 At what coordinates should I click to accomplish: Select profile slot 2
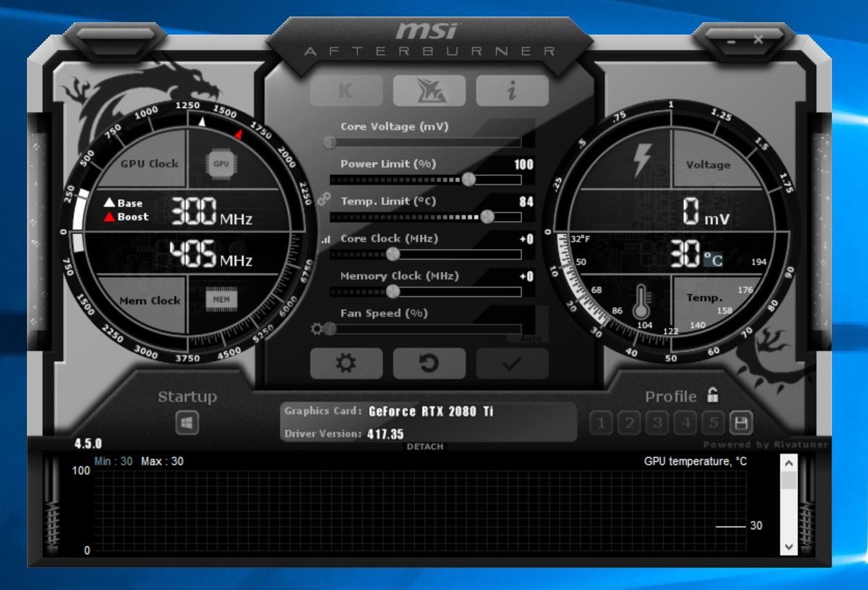pyautogui.click(x=629, y=423)
